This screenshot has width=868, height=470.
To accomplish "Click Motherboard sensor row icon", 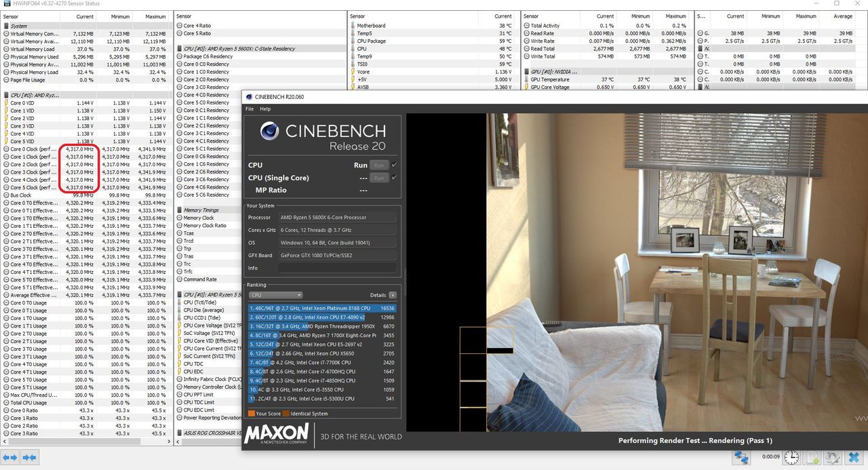I will [x=353, y=26].
